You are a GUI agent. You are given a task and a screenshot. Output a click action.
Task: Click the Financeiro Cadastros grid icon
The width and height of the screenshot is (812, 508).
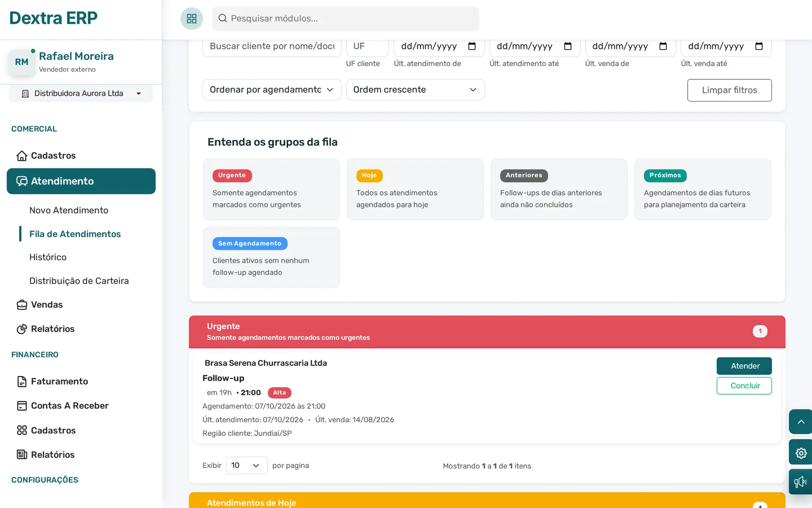point(22,430)
